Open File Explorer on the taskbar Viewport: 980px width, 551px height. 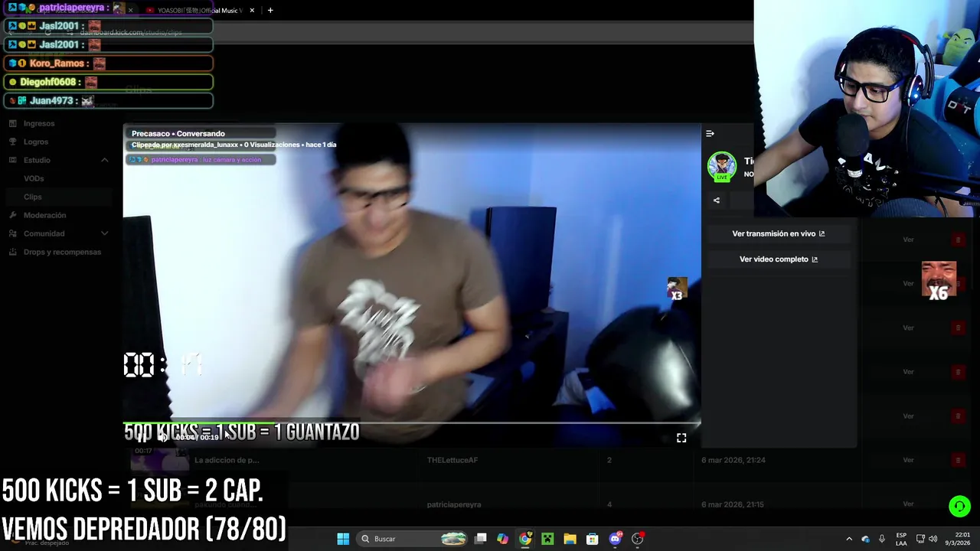tap(570, 539)
